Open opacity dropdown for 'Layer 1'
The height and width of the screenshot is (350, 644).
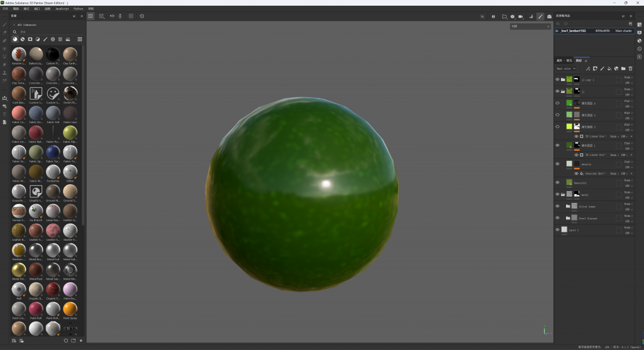tap(628, 233)
